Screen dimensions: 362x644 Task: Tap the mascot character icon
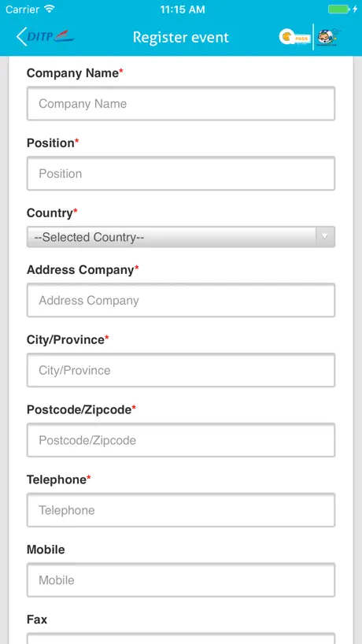click(329, 37)
